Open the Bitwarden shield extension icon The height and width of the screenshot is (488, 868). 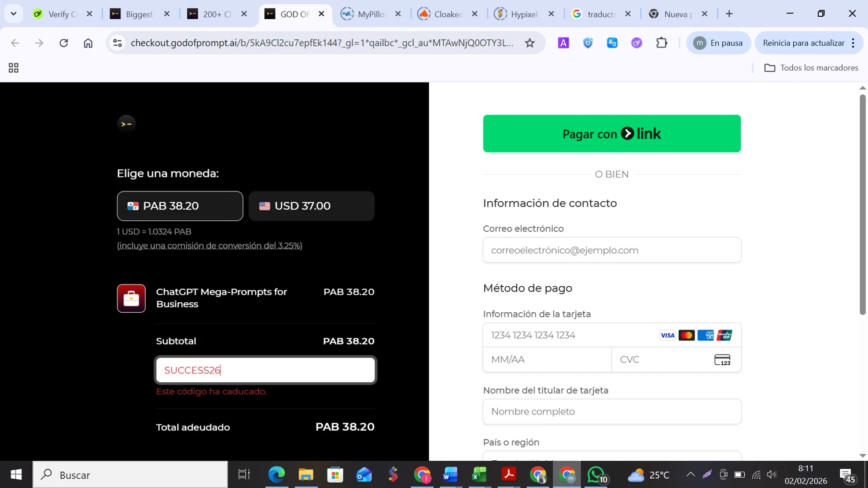[588, 43]
